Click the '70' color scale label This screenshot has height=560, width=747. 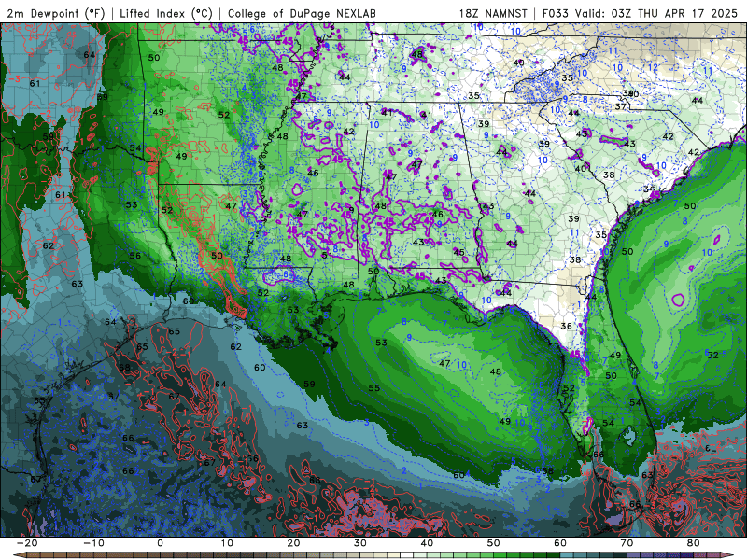tap(627, 543)
